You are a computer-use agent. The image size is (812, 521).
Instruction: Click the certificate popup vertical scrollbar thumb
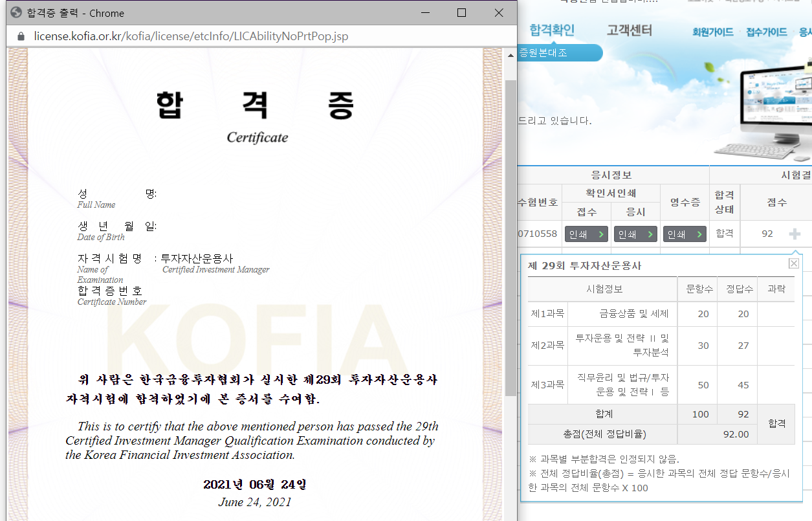[x=510, y=238]
